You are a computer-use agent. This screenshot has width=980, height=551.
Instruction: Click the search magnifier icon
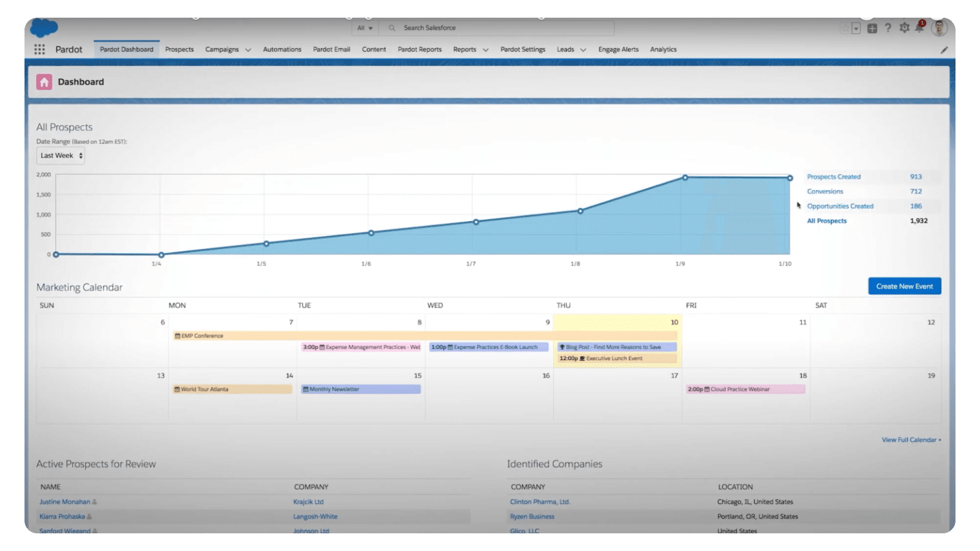click(x=392, y=28)
